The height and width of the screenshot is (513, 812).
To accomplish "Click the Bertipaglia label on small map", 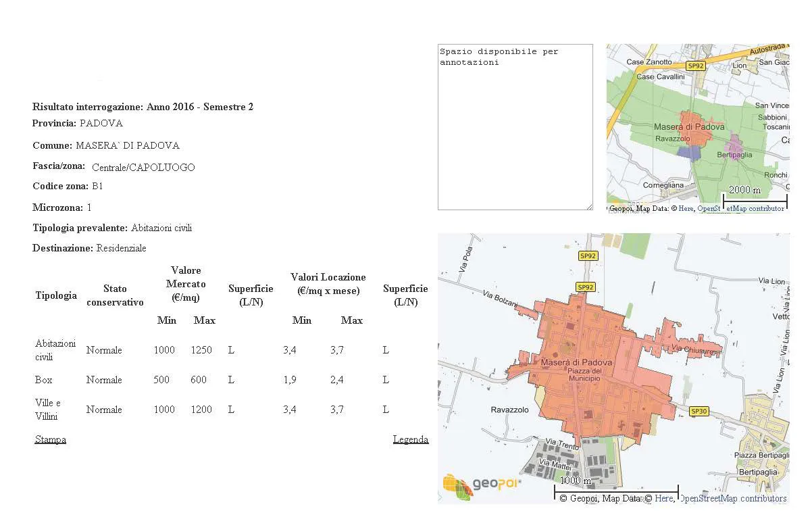I will (735, 155).
